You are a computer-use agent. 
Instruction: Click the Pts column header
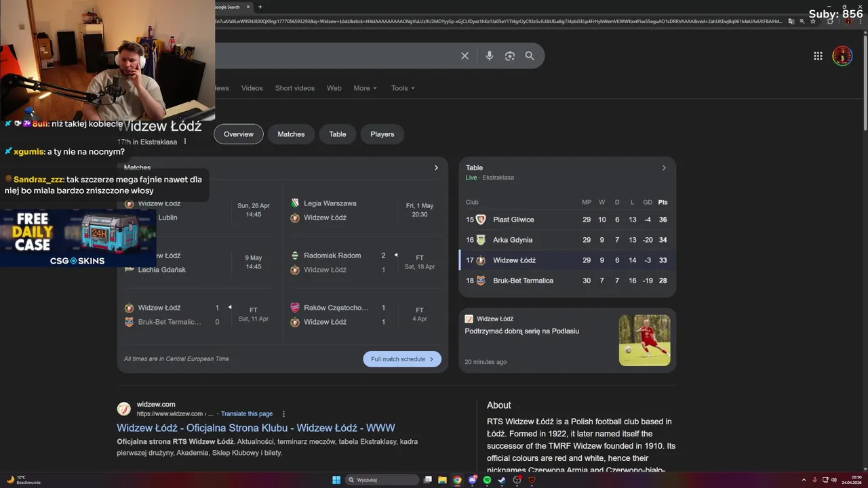click(663, 202)
